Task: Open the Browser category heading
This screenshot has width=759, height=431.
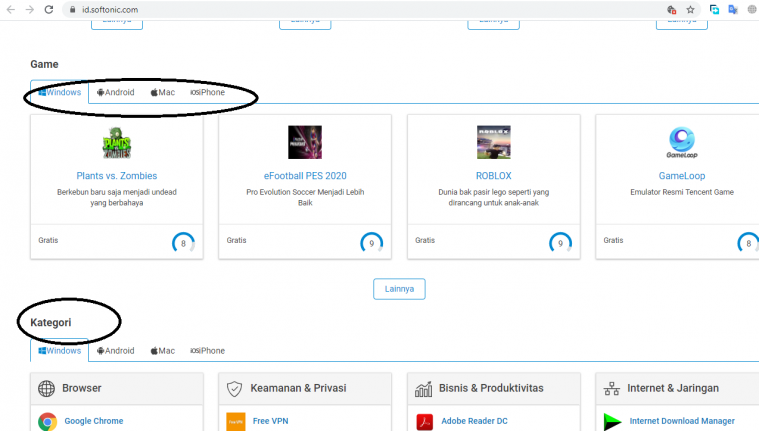Action: click(x=82, y=388)
